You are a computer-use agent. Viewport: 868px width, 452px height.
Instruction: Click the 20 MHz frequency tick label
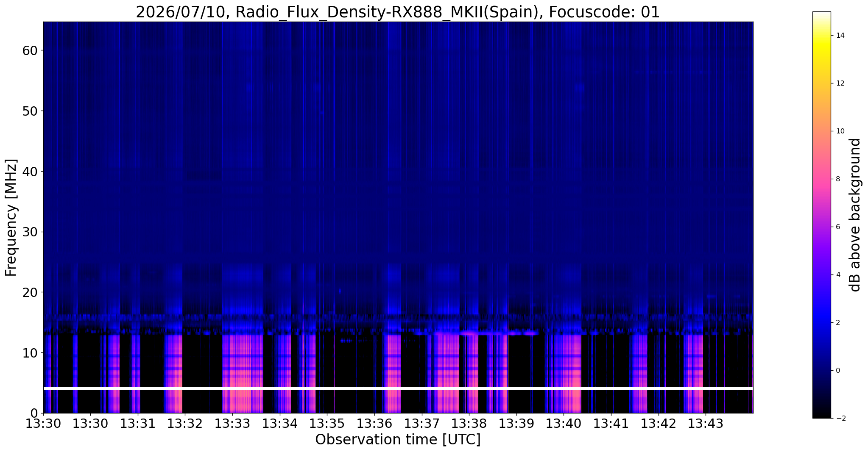(30, 292)
